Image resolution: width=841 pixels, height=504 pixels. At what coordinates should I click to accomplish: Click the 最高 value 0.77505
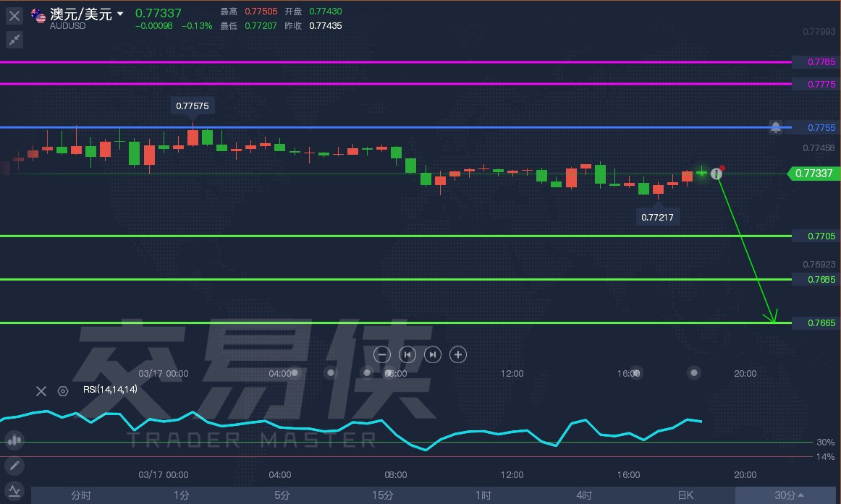pos(261,12)
